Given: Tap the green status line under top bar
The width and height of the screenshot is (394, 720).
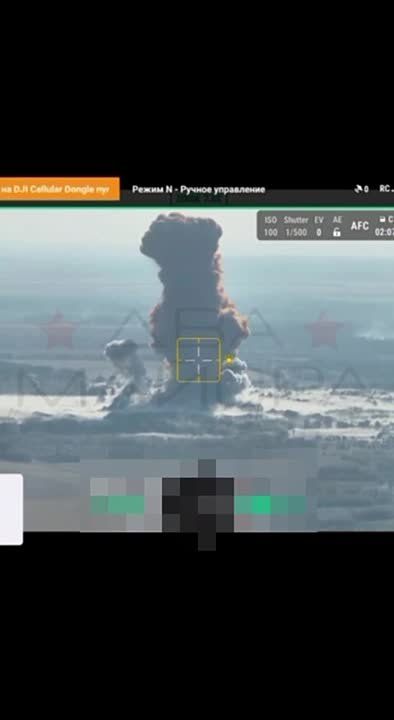Looking at the screenshot, I should pyautogui.click(x=197, y=207).
